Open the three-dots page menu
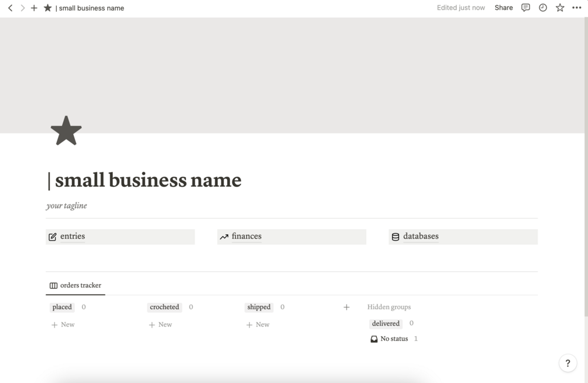This screenshot has height=383, width=588. click(x=577, y=8)
